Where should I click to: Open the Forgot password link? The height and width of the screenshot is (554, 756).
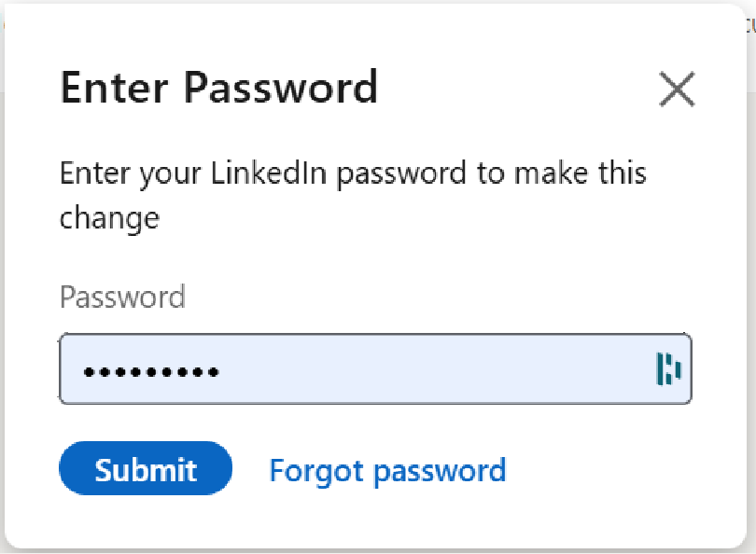point(387,469)
